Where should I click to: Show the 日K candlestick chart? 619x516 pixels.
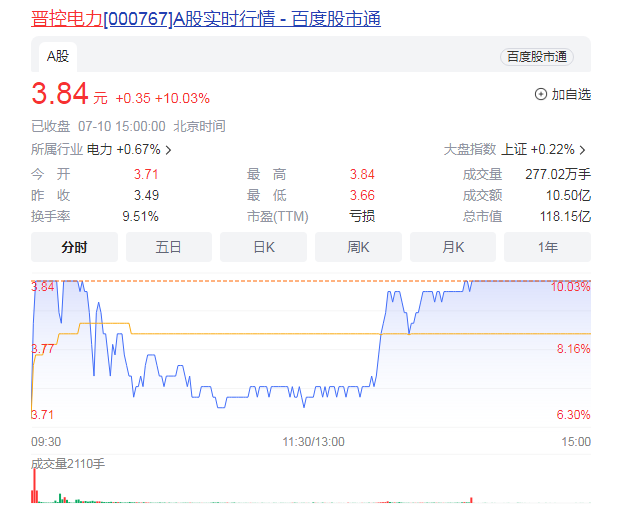(263, 247)
